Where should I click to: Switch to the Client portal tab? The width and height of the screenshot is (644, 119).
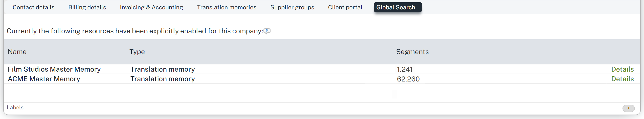click(345, 7)
